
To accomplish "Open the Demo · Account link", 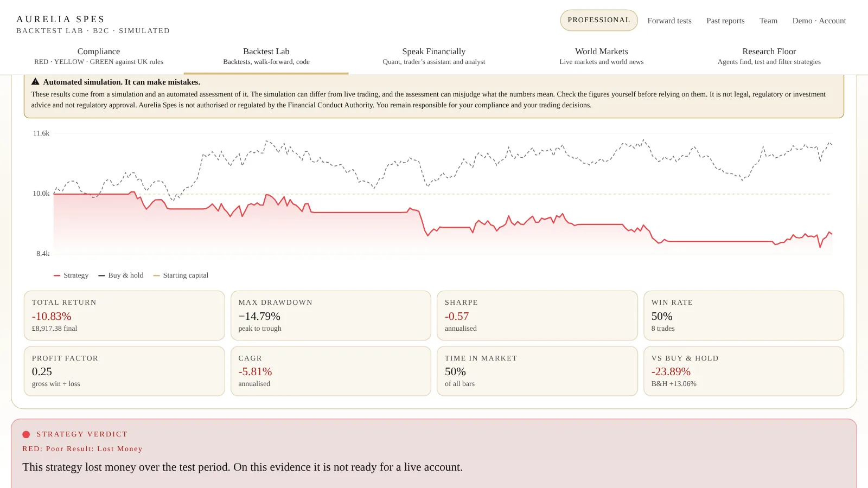I will (819, 21).
